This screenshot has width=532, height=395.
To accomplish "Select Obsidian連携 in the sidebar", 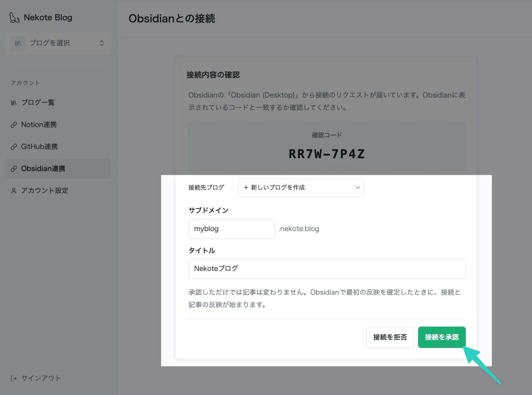I will tap(58, 169).
